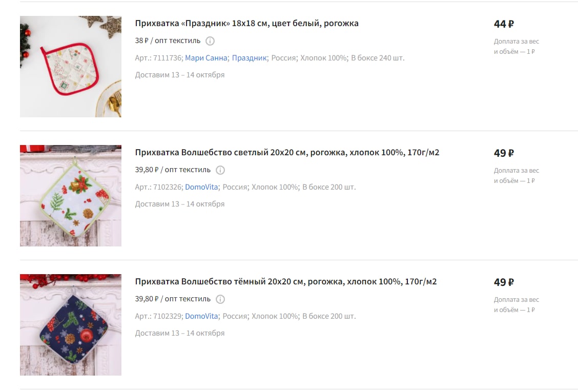Open Прихватка Волшебство светлый product title
Image resolution: width=578 pixels, height=392 pixels.
tap(287, 152)
